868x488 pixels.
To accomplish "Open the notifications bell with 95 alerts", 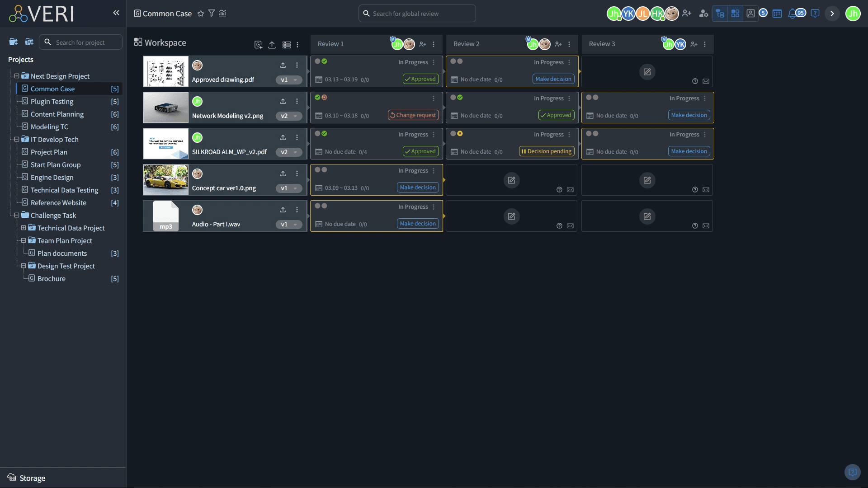I will (x=795, y=14).
